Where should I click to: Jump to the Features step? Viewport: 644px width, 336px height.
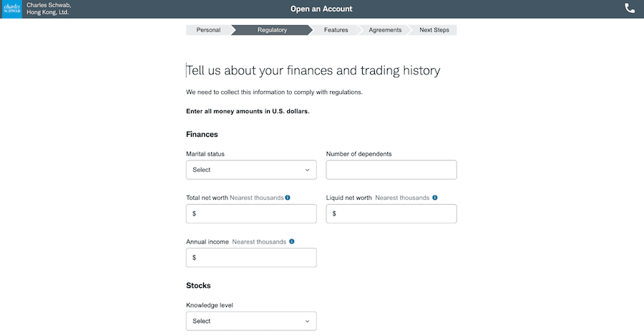[336, 30]
